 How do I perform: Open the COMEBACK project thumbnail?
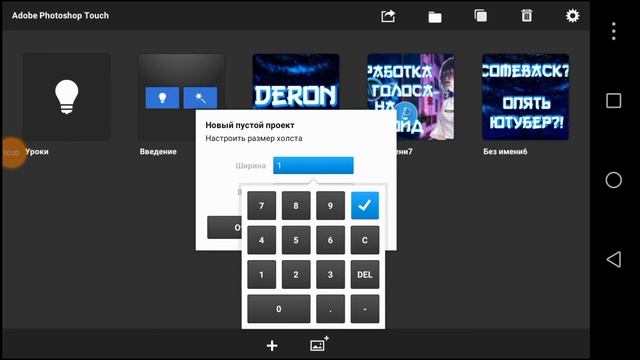(x=525, y=97)
